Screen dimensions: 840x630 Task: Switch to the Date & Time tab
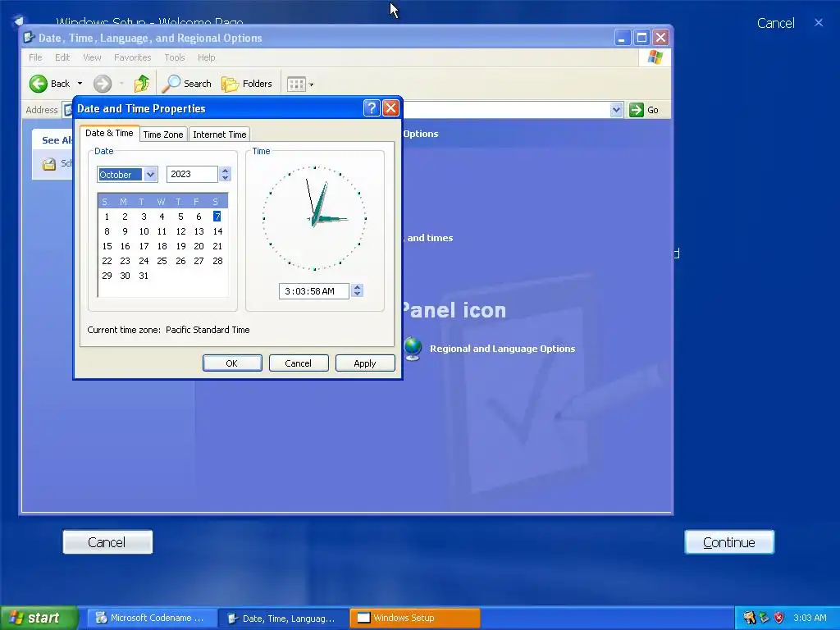[x=109, y=133]
